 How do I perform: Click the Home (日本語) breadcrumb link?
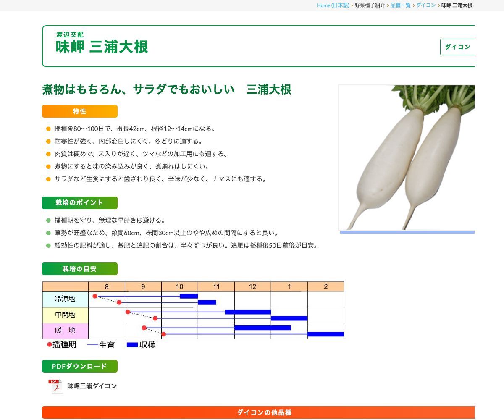pyautogui.click(x=333, y=5)
